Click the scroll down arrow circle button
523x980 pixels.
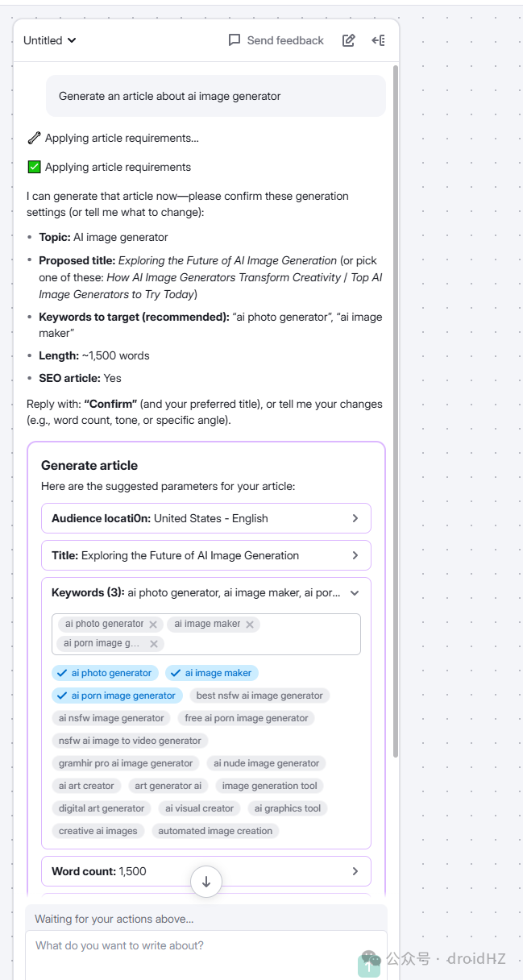(x=206, y=882)
